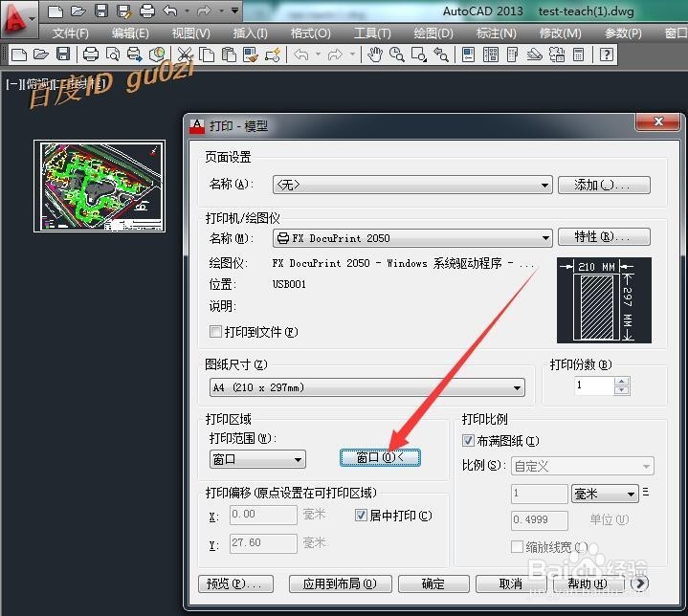Open the Tool Palettes window icon

tap(512, 55)
